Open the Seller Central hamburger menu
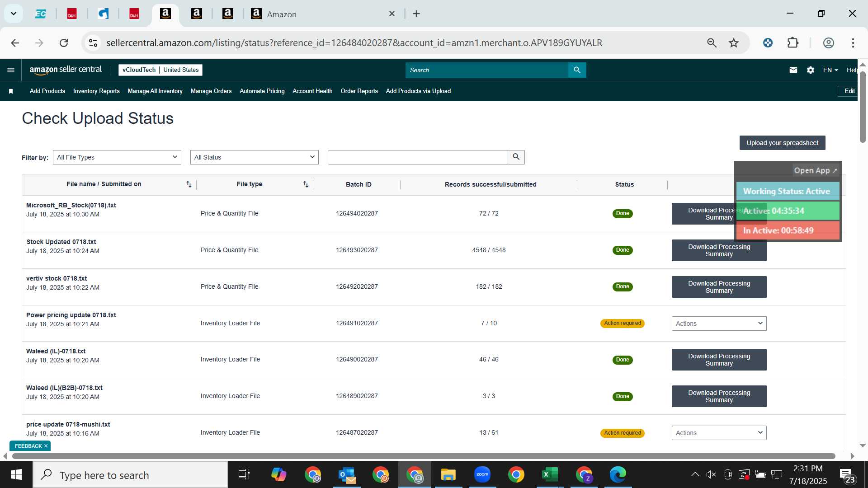The image size is (868, 488). coord(11,70)
